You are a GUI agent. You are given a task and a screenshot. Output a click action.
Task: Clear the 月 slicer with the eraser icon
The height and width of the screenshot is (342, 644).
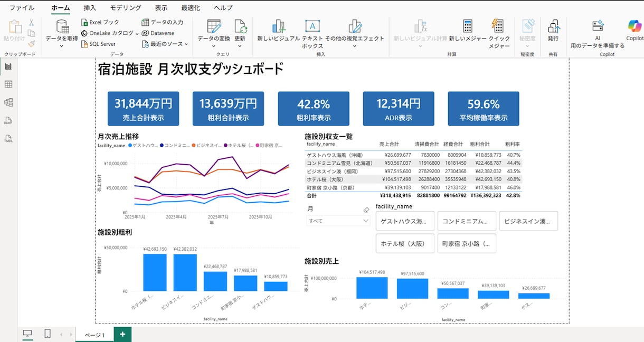[366, 210]
